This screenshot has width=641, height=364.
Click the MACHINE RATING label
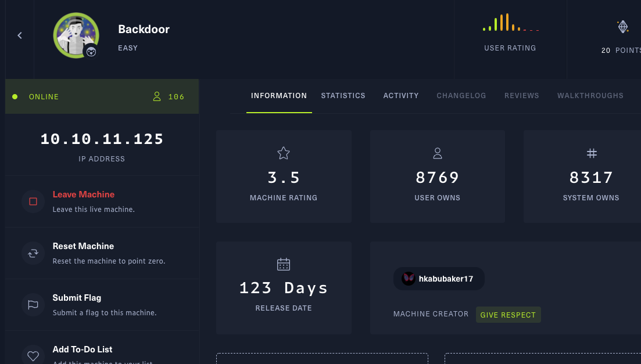(x=284, y=198)
